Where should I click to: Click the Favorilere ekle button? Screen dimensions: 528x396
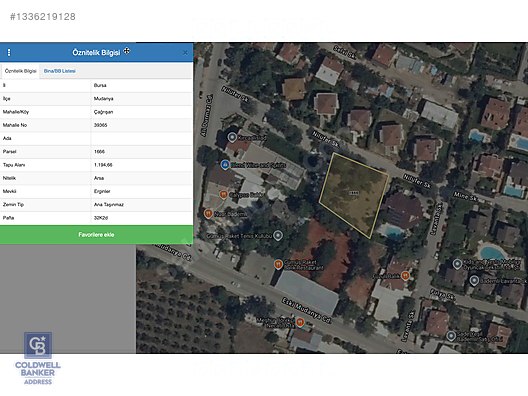coord(96,235)
